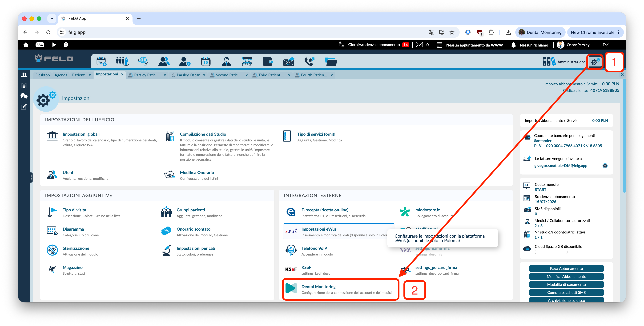Open the patient group queue icon
This screenshot has width=644, height=326.
coord(122,61)
